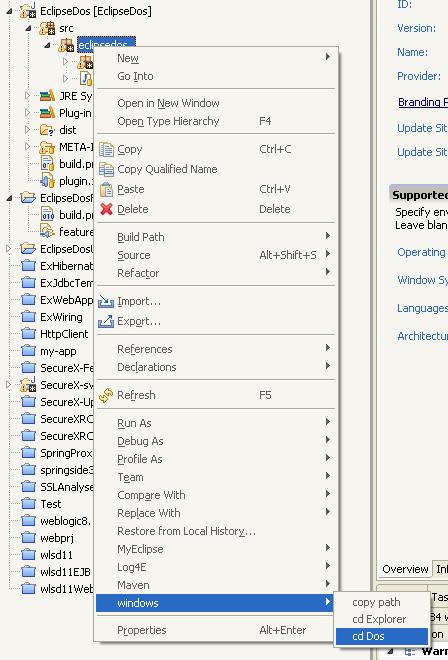Select Restore from Local History
448x660 pixels.
click(216, 531)
